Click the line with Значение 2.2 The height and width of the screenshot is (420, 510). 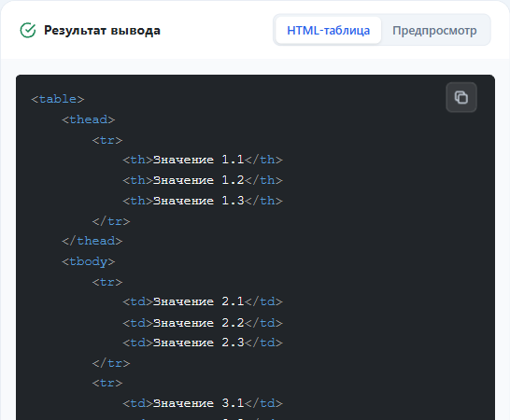point(203,323)
